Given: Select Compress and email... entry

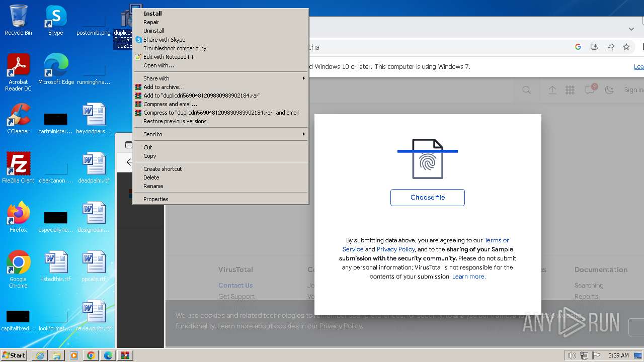Looking at the screenshot, I should [220, 104].
